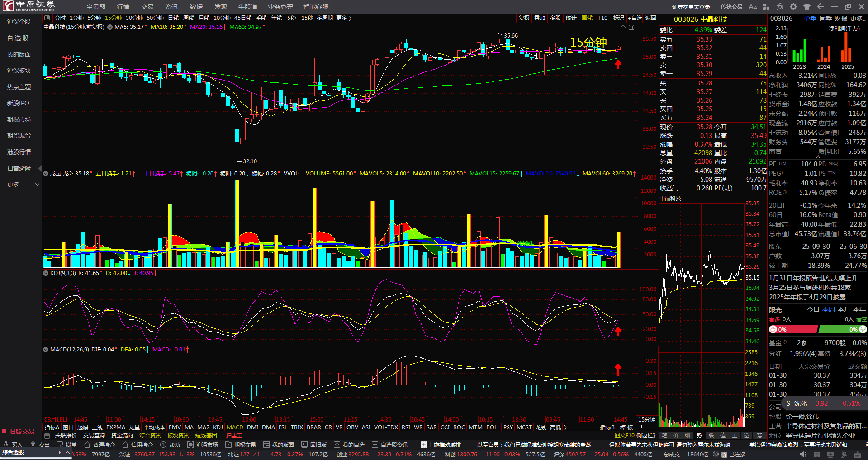Open the skin (shirt) theme chooser
The height and width of the screenshot is (460, 868).
point(807,7)
